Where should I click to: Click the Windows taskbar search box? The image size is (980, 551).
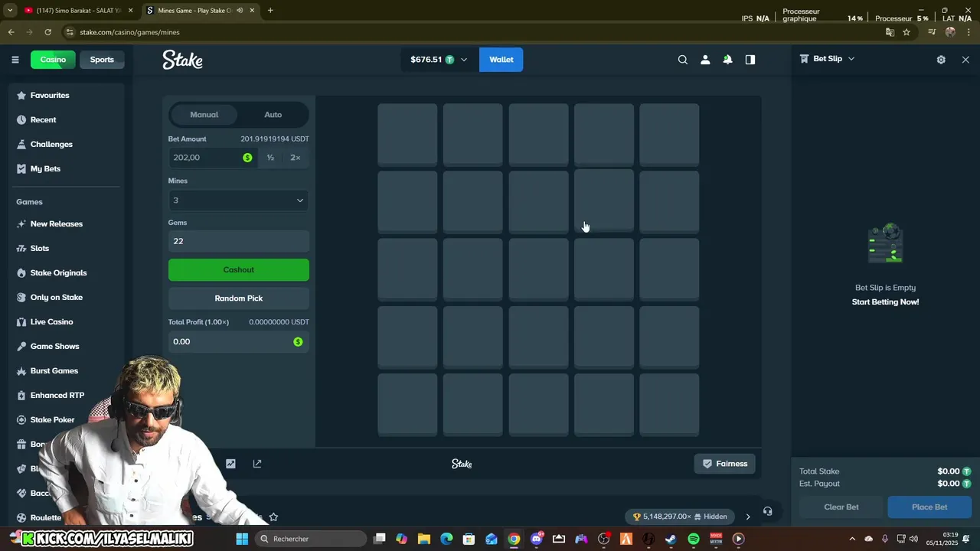311,539
